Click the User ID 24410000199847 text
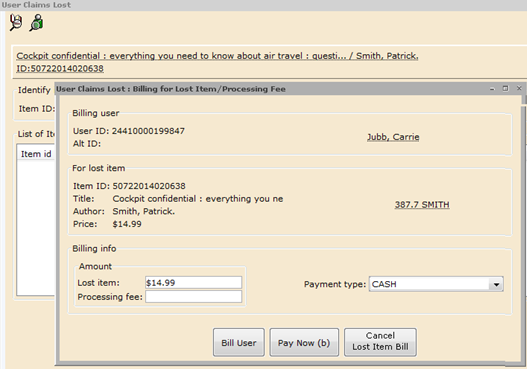 pyautogui.click(x=129, y=131)
